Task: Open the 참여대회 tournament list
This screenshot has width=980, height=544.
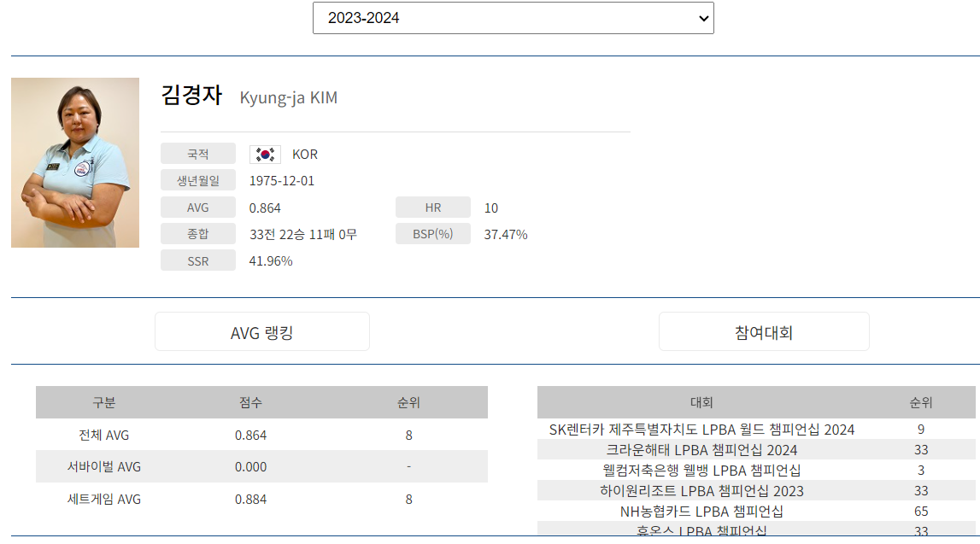Action: pyautogui.click(x=763, y=331)
